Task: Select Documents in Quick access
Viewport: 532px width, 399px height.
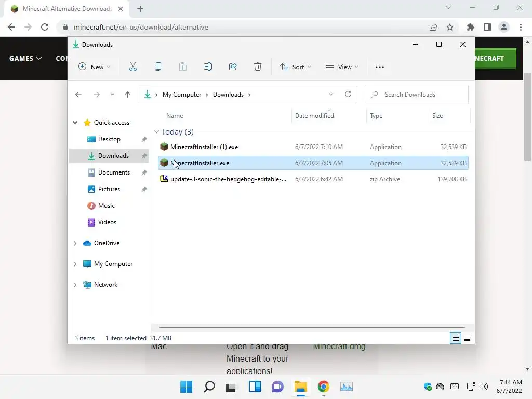Action: [x=109, y=172]
